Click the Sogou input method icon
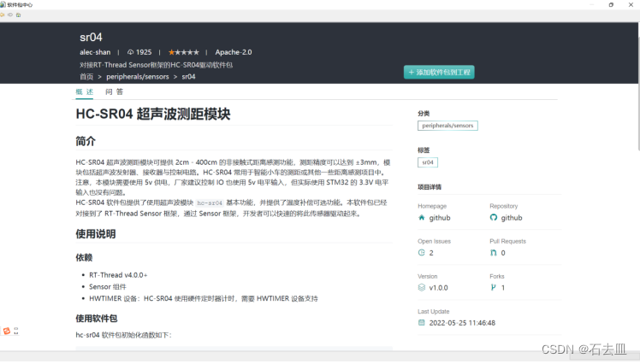The image size is (640, 364). [x=7, y=331]
